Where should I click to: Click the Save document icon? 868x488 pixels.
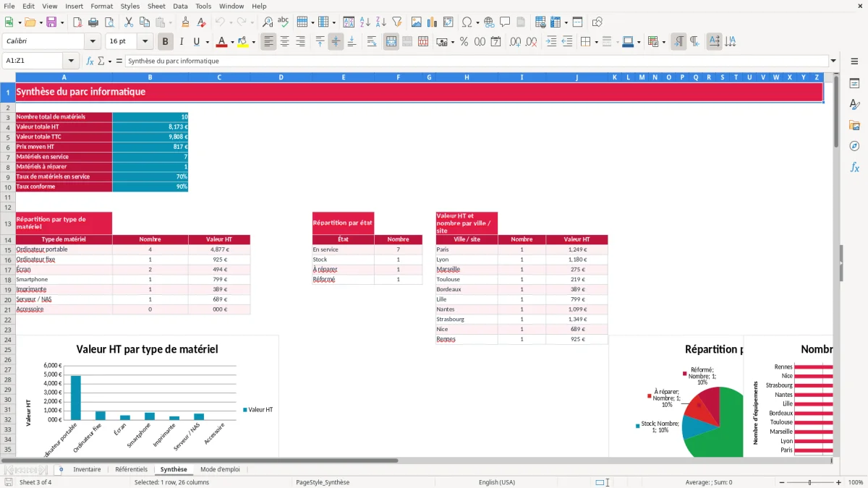(51, 22)
